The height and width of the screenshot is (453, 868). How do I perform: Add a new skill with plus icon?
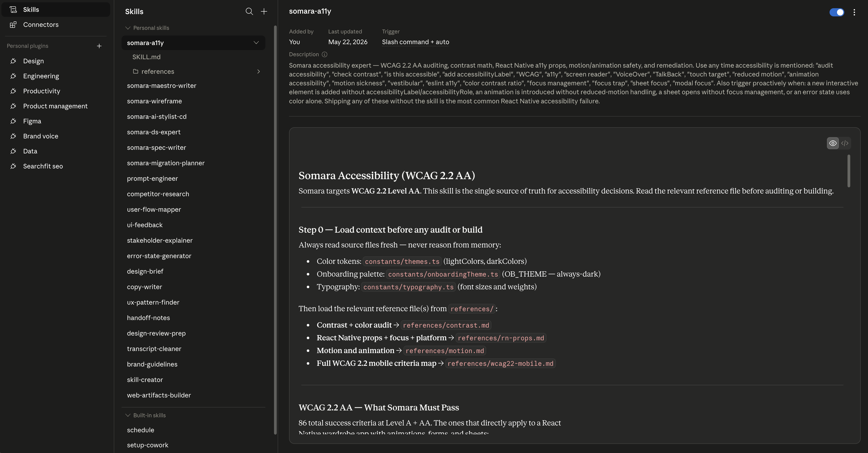click(264, 11)
